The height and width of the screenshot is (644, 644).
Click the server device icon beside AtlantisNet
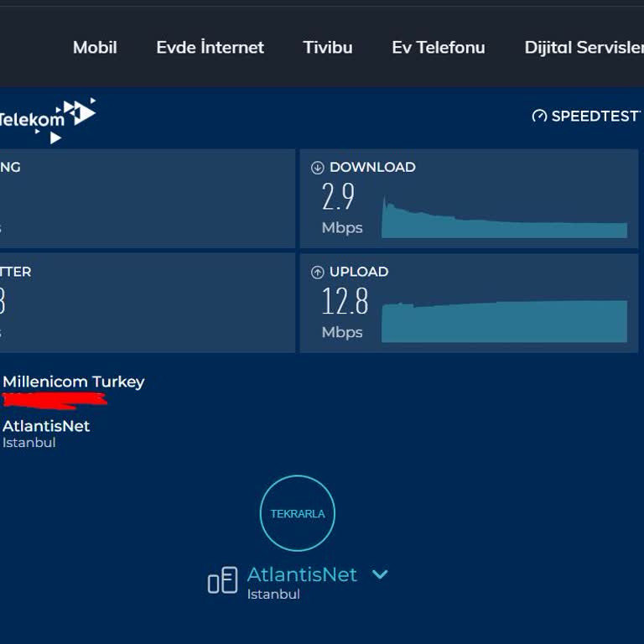point(222,580)
